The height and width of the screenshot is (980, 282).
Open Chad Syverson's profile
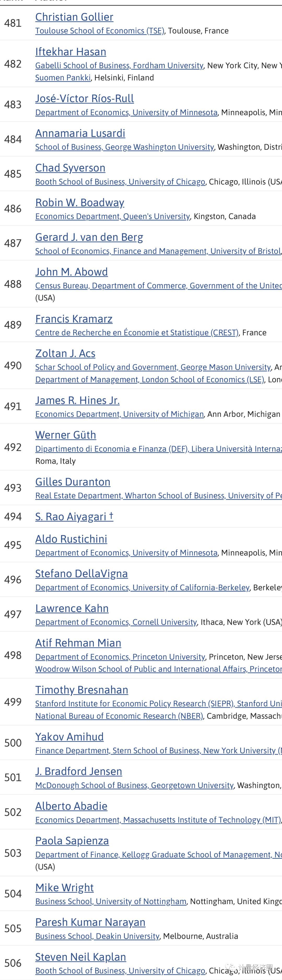[70, 168]
